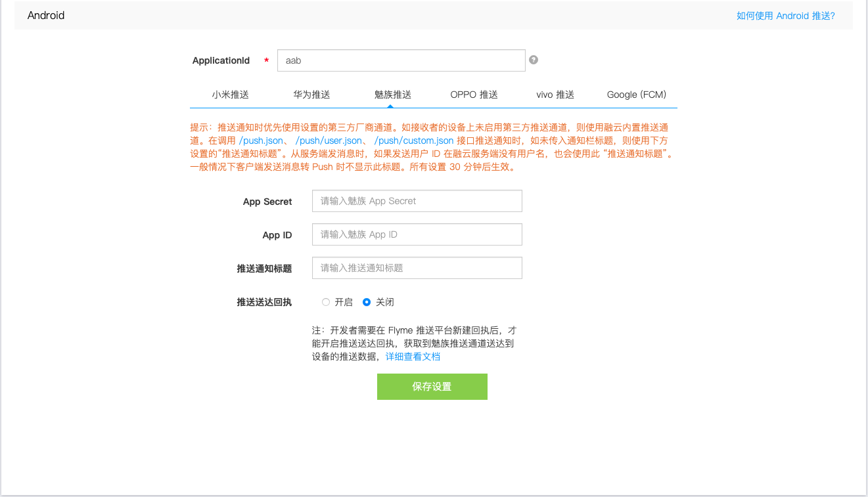The width and height of the screenshot is (868, 497).
Task: Click the App Secret input field
Action: tap(417, 201)
